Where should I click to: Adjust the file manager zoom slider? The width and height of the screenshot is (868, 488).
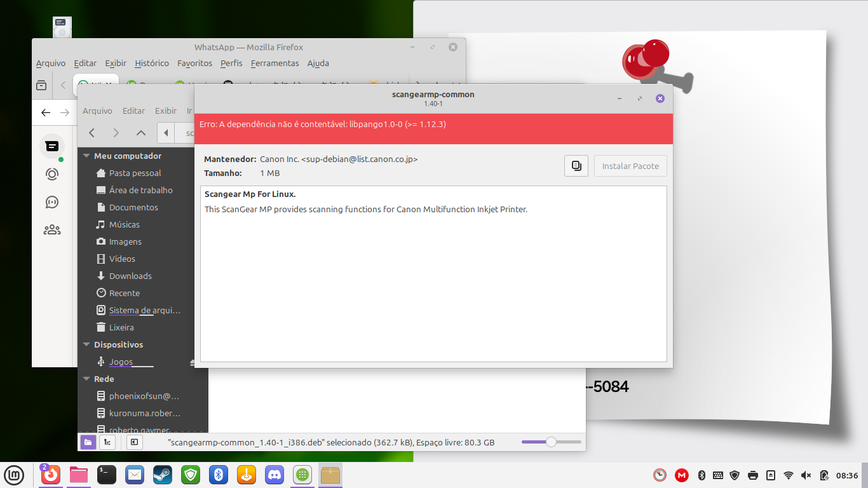tap(551, 442)
